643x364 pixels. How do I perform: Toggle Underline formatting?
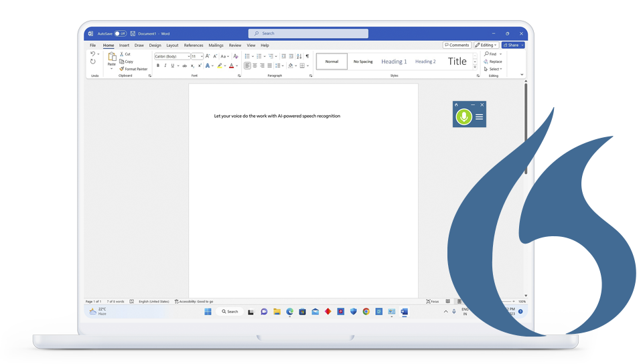pos(173,66)
